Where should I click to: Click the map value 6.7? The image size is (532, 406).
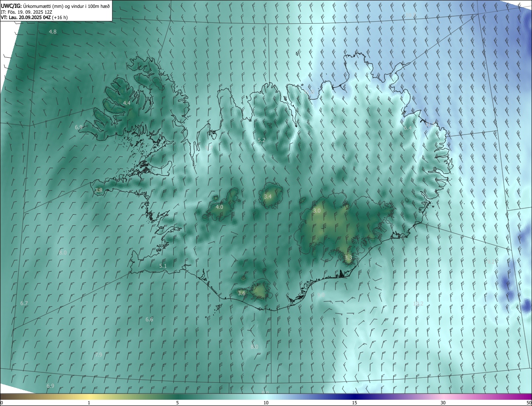click(x=24, y=303)
